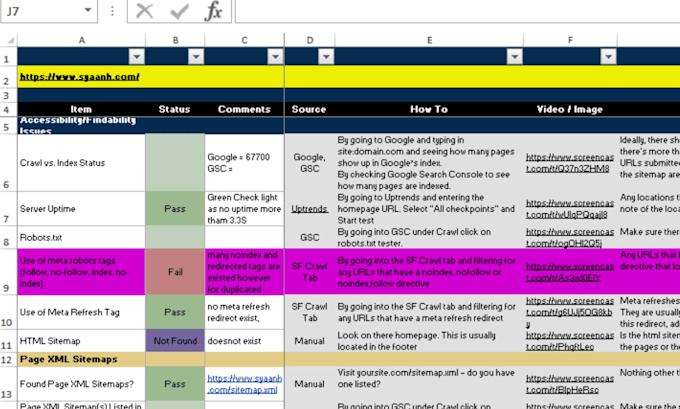Screen dimensions: 680x409
Task: Select the 'Manual' source cell for HTML Sitemap
Action: [310, 341]
